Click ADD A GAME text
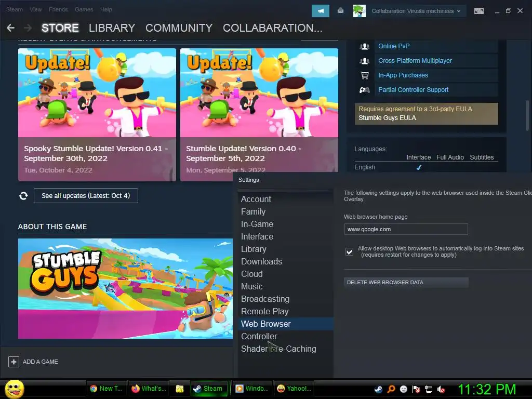532x399 pixels. [x=41, y=362]
